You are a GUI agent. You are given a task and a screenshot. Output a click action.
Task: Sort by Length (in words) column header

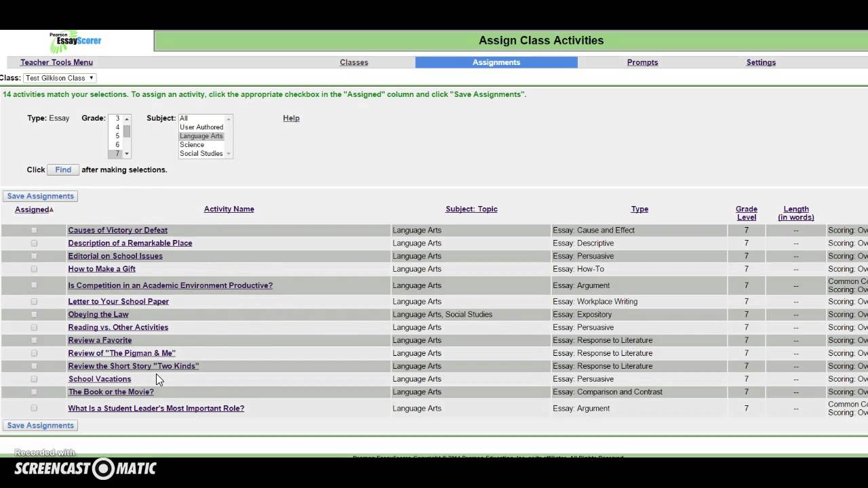coord(796,213)
